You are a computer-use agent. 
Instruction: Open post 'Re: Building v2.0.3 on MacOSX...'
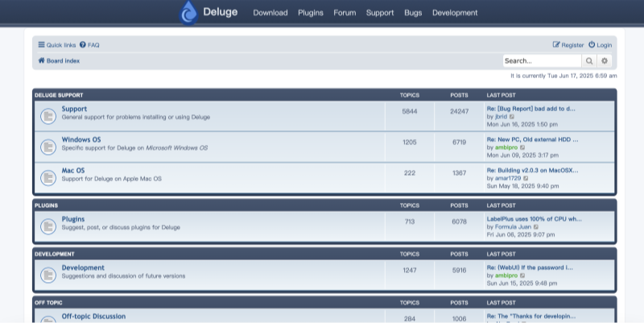pyautogui.click(x=532, y=171)
